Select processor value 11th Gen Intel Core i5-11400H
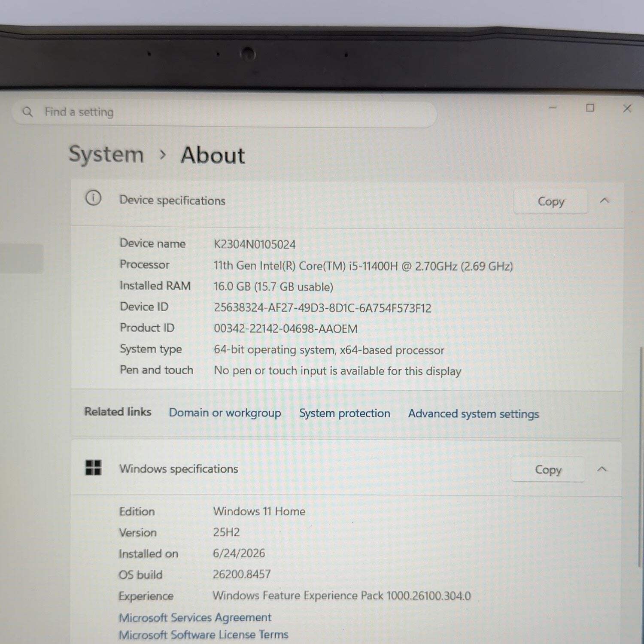Image resolution: width=644 pixels, height=644 pixels. pyautogui.click(x=363, y=266)
